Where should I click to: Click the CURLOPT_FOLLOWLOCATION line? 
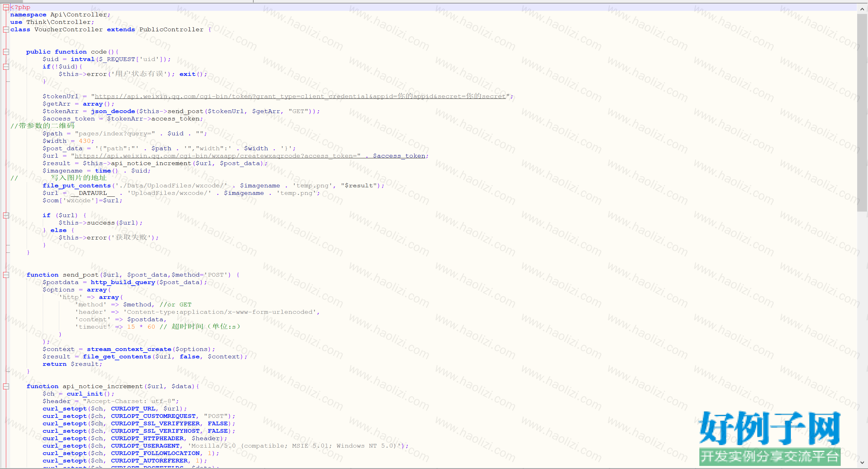(131, 454)
